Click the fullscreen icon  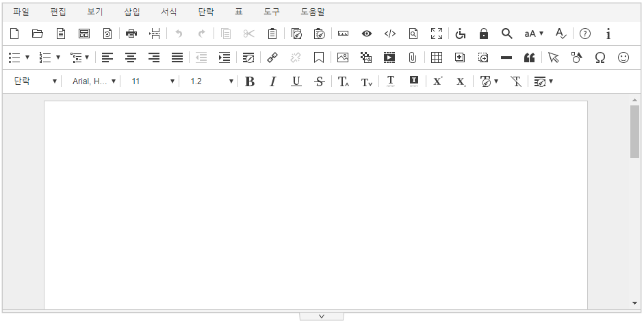pos(437,34)
